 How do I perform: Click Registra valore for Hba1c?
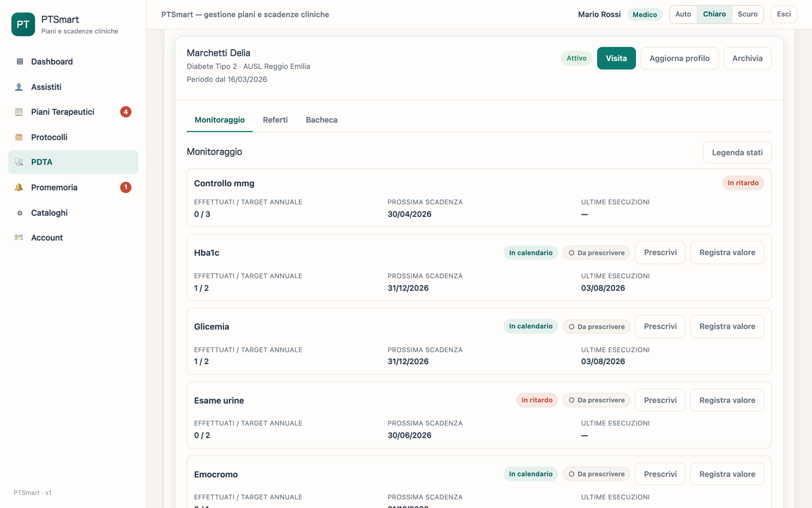click(727, 252)
